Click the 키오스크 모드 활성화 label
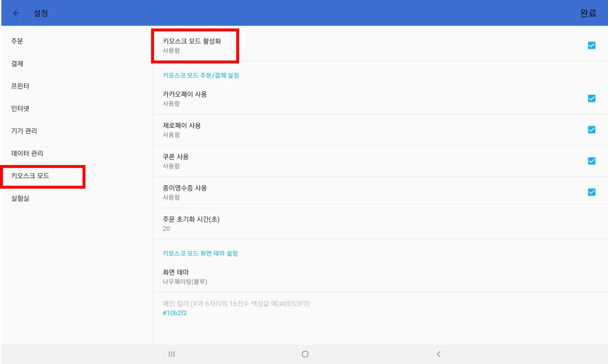Image resolution: width=608 pixels, height=364 pixels. [x=192, y=41]
